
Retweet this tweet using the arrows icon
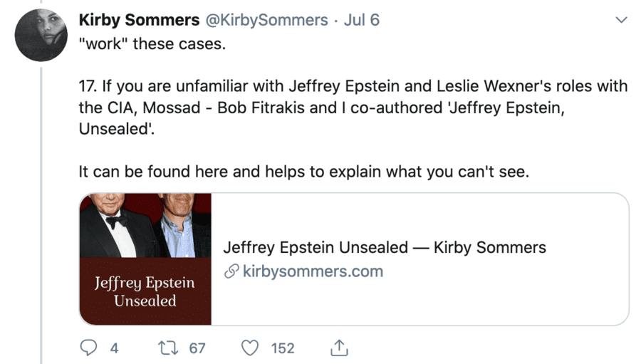pyautogui.click(x=170, y=348)
